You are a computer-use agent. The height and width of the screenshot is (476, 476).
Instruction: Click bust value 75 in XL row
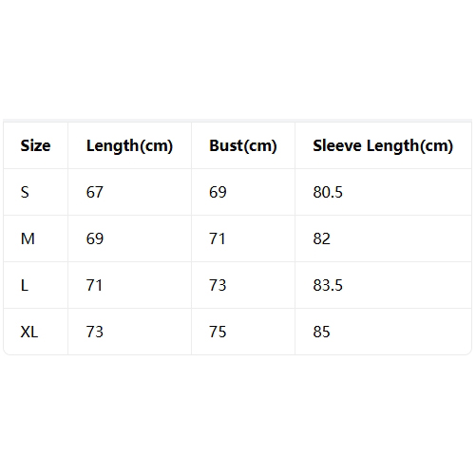[218, 332]
